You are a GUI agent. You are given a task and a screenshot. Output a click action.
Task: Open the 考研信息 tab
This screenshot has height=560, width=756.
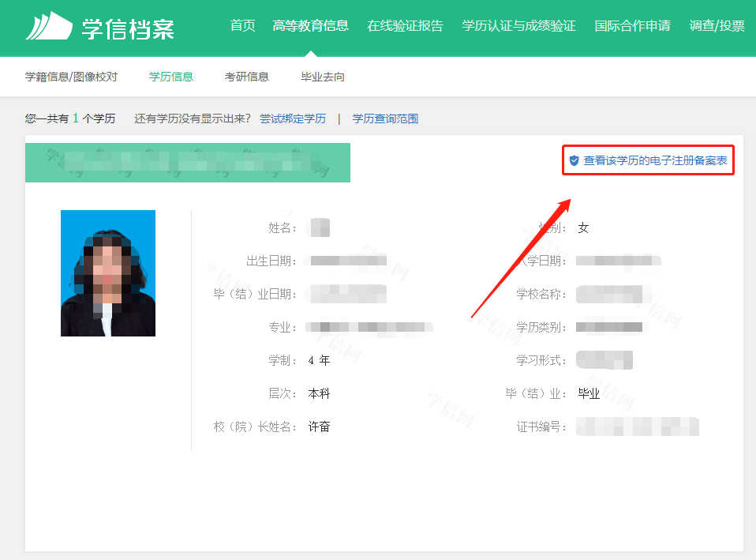(x=247, y=77)
